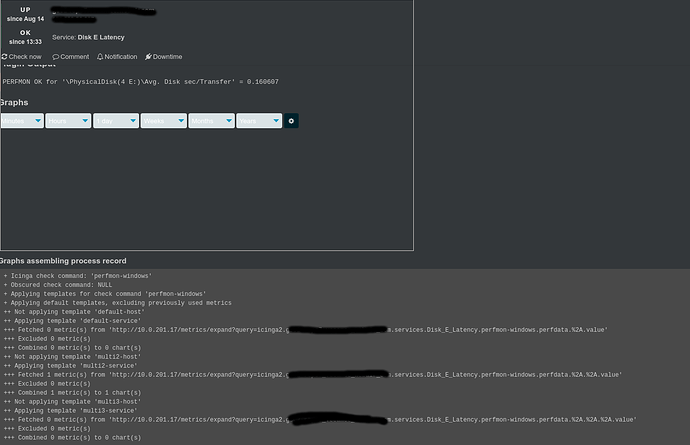Click the Disk E Latency service name
The width and height of the screenshot is (690, 445).
coord(101,37)
